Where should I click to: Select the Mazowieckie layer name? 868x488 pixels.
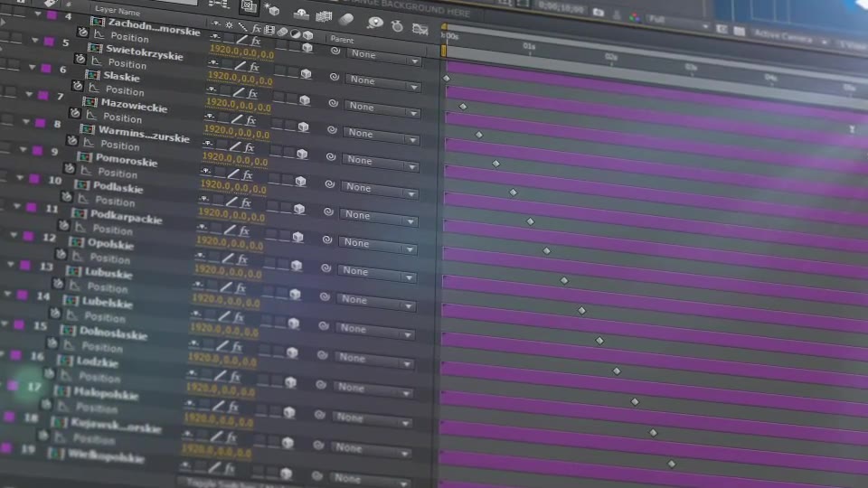point(134,106)
